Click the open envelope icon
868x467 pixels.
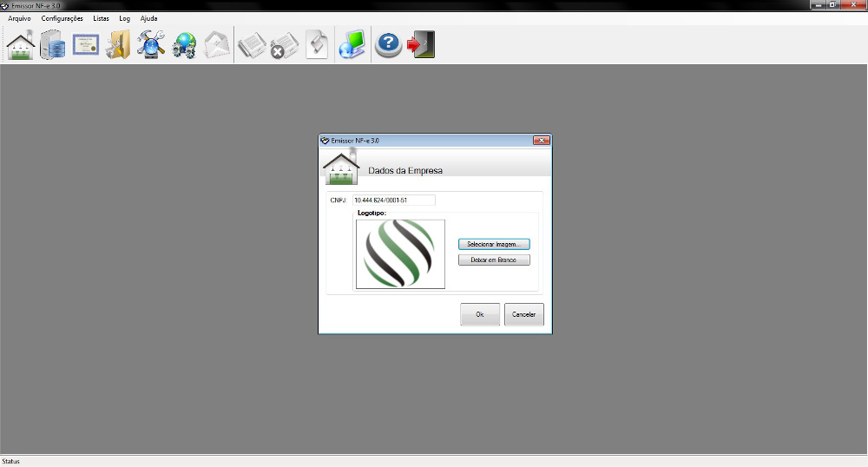tap(216, 44)
